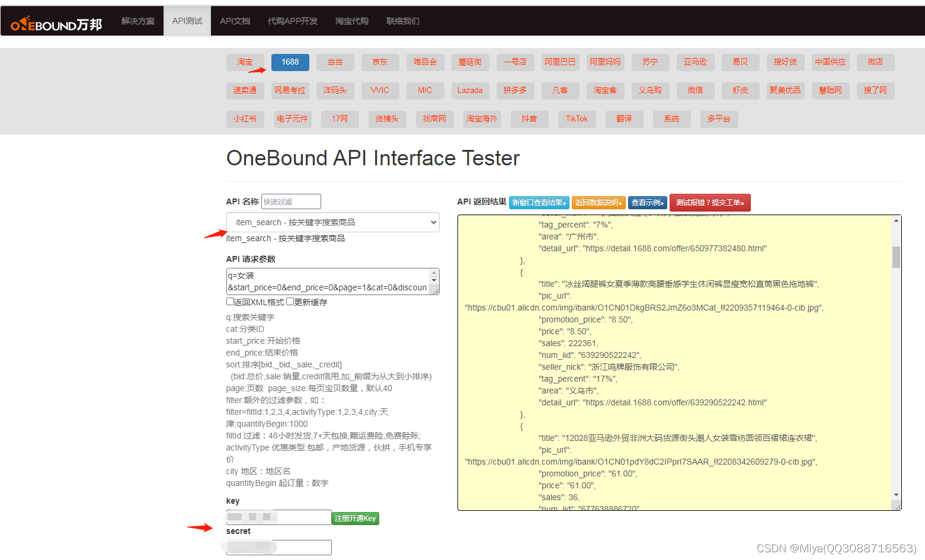
Task: Open the 解决方案 menu item
Action: [x=138, y=21]
